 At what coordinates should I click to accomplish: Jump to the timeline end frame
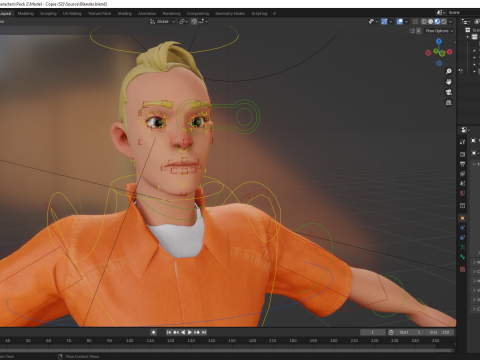point(204,332)
